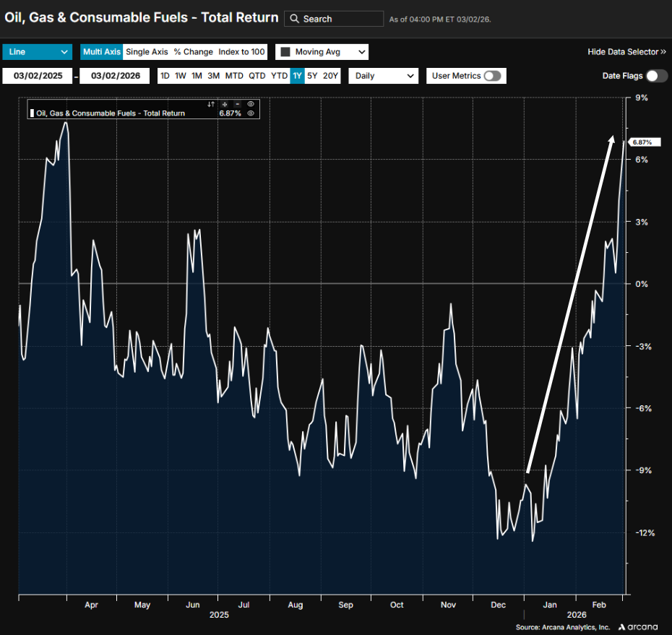This screenshot has width=672, height=635.
Task: Open the Moving Avg dropdown arrow
Action: (361, 52)
